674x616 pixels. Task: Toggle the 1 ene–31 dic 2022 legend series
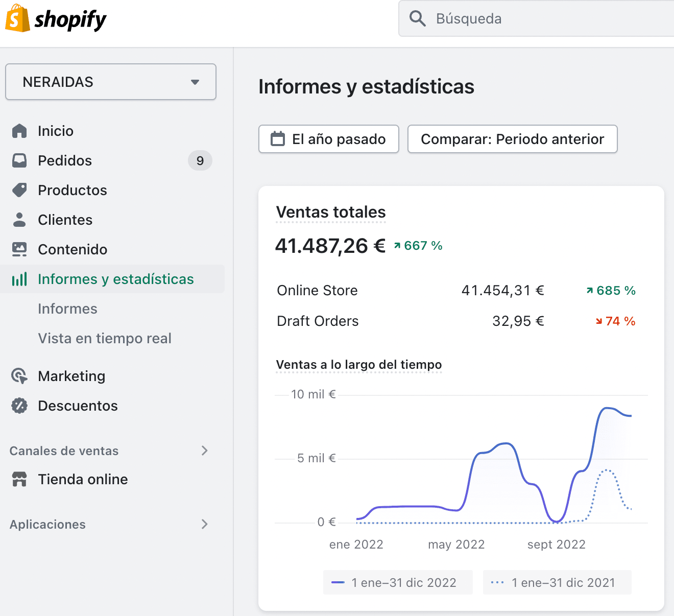[x=398, y=582]
